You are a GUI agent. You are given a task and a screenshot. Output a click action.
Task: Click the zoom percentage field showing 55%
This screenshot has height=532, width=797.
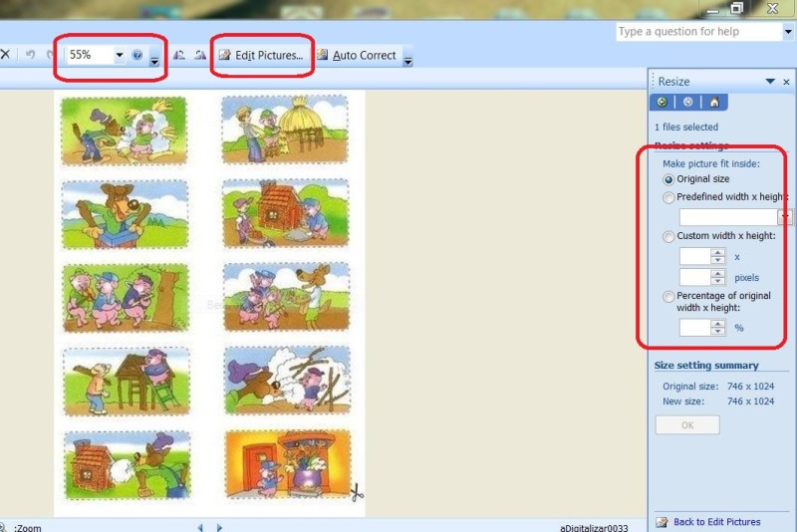(x=91, y=55)
